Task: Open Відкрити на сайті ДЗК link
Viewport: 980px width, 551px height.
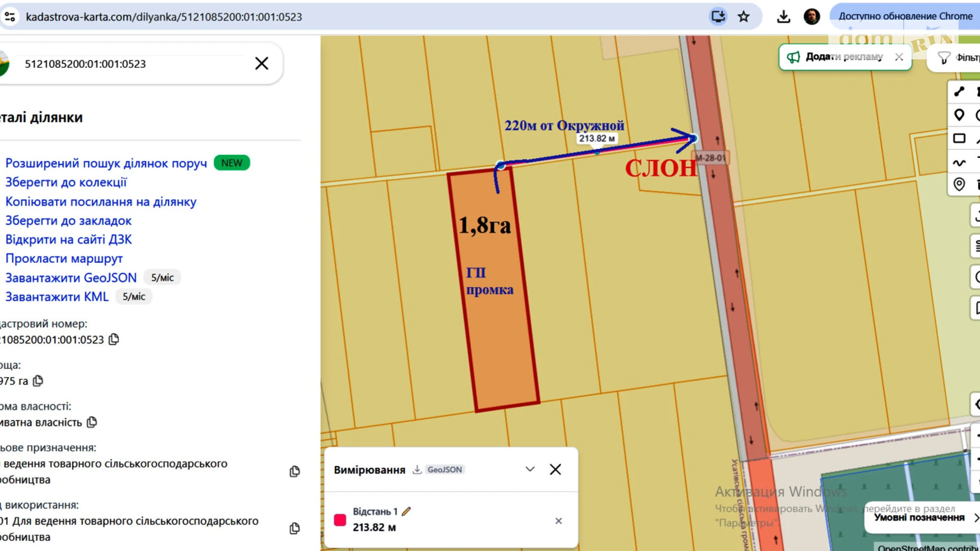Action: (x=68, y=239)
